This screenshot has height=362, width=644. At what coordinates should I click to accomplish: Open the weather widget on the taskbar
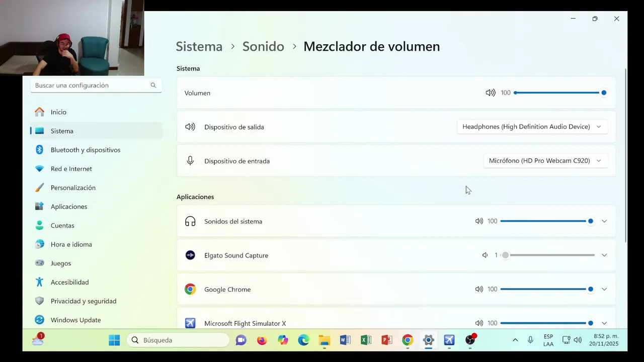[38, 339]
